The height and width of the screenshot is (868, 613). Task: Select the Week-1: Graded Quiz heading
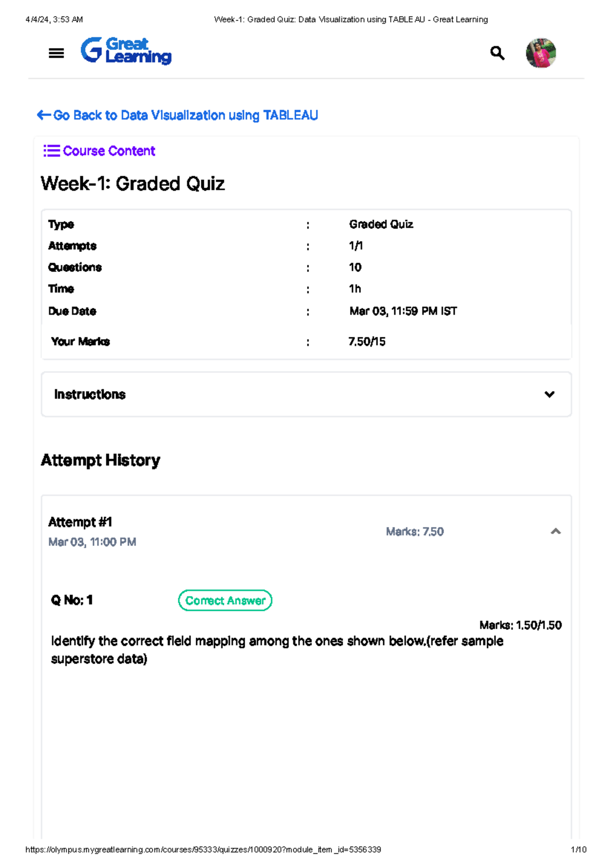tap(133, 184)
